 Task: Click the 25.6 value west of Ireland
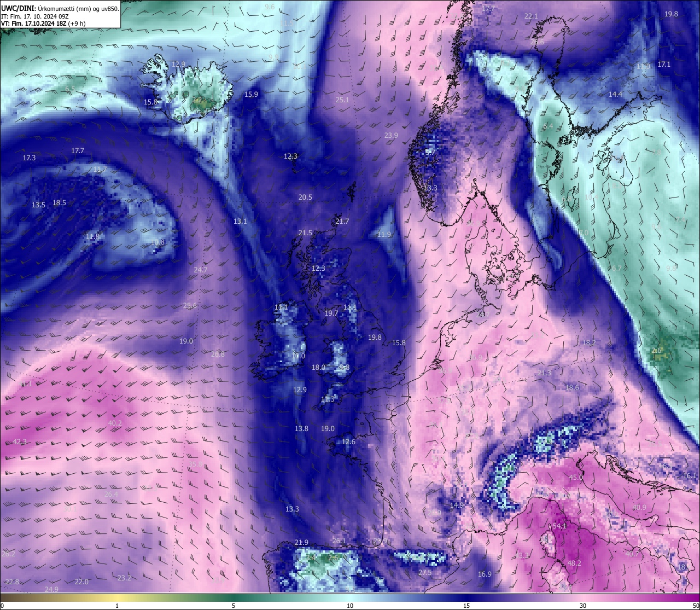[x=190, y=305]
